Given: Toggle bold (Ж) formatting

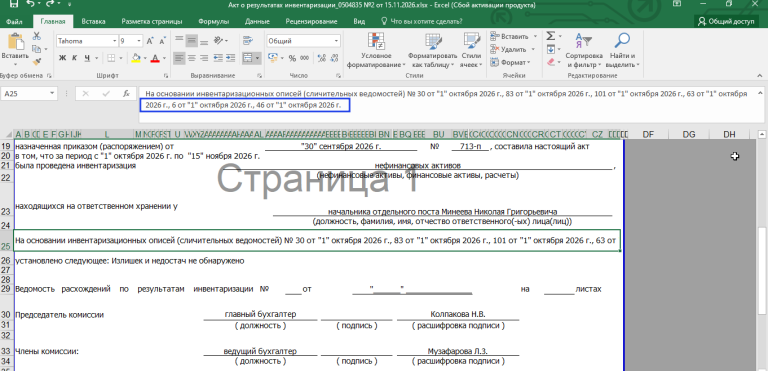Looking at the screenshot, I should (63, 58).
